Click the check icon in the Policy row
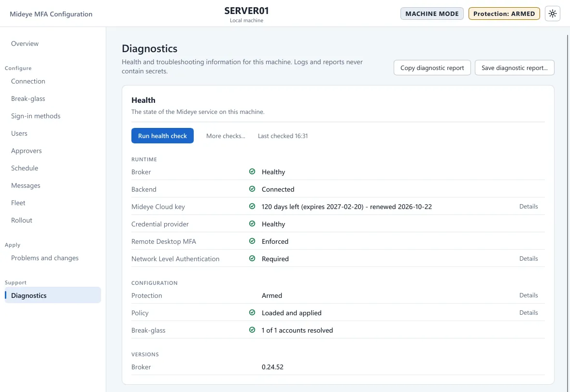Viewport: 570px width, 392px height. pyautogui.click(x=252, y=312)
